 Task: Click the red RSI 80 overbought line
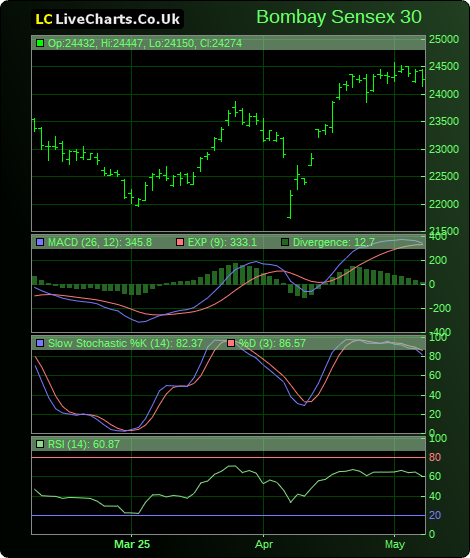coord(228,457)
